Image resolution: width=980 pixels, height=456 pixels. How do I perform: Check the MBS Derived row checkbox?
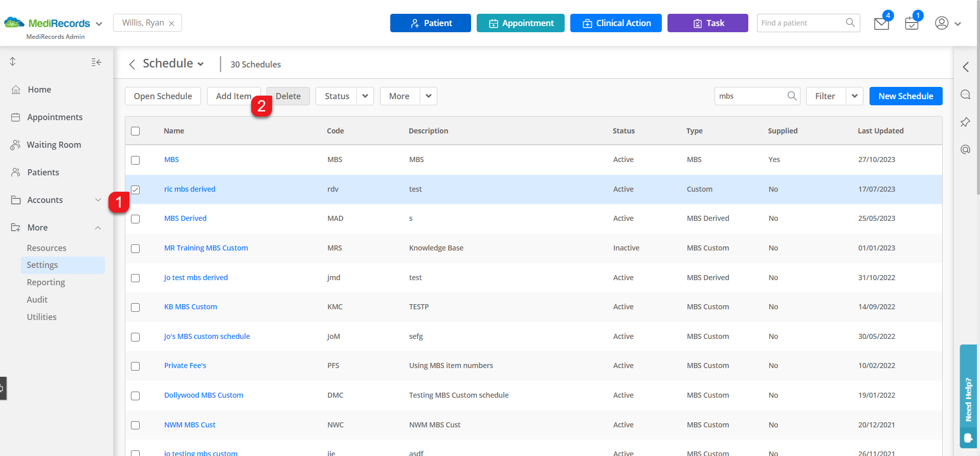click(x=135, y=219)
